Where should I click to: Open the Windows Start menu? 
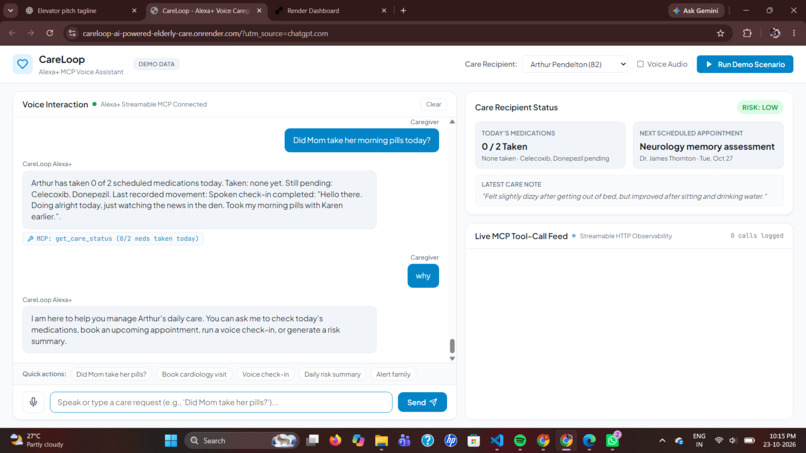click(x=171, y=440)
